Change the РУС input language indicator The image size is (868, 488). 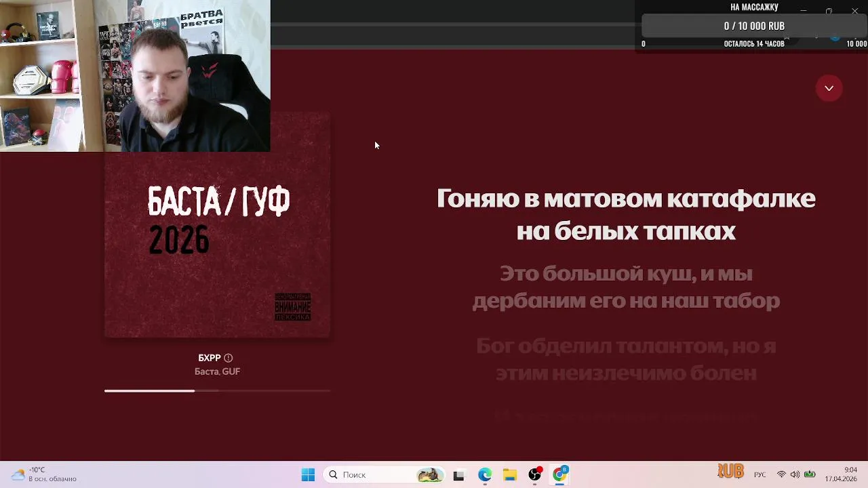pyautogui.click(x=760, y=475)
